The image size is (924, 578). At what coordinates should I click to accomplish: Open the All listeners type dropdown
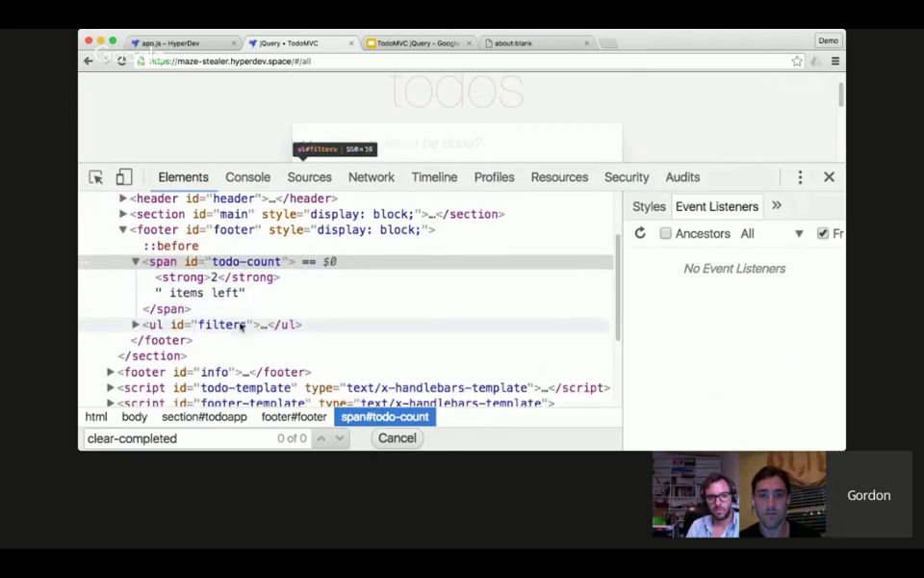click(772, 233)
